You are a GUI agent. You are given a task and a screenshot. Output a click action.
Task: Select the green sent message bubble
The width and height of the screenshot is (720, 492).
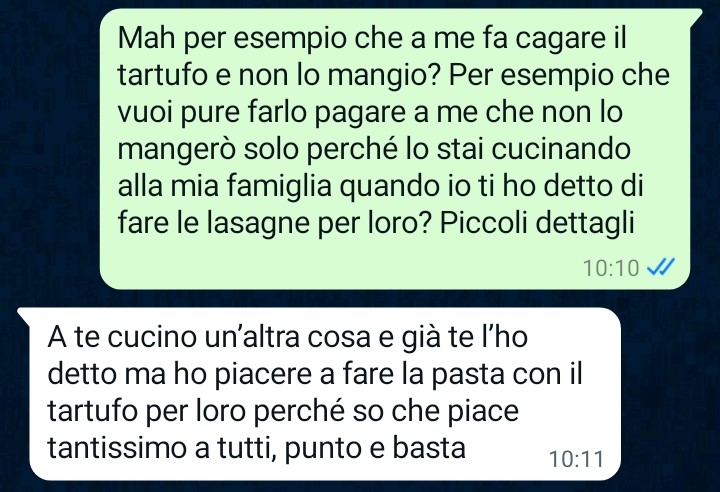click(400, 150)
